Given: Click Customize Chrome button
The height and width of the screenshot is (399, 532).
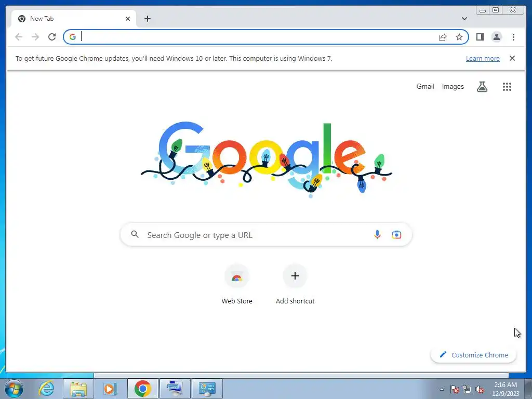Looking at the screenshot, I should [473, 355].
